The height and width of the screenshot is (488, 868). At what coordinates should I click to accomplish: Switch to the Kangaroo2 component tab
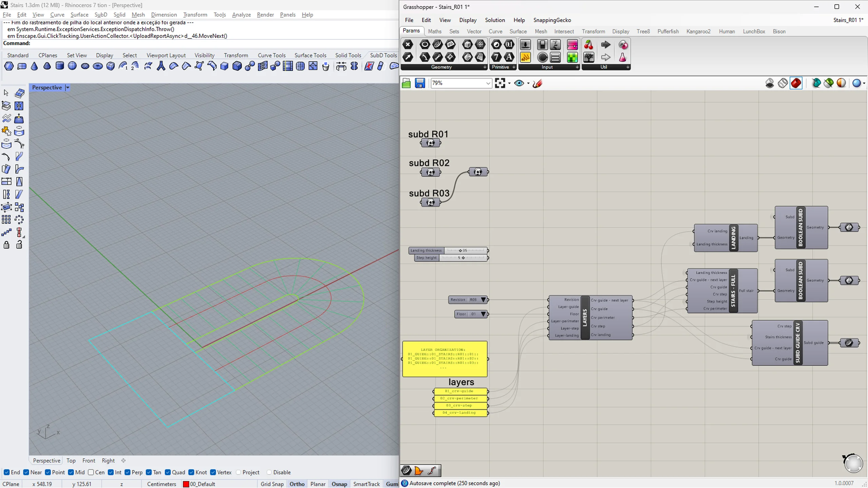click(x=698, y=31)
